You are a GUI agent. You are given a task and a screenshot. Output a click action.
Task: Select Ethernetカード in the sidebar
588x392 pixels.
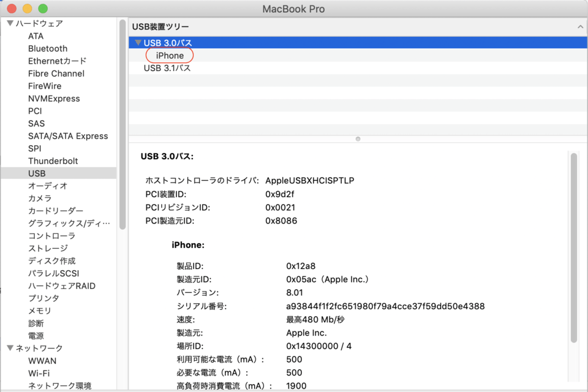(57, 61)
